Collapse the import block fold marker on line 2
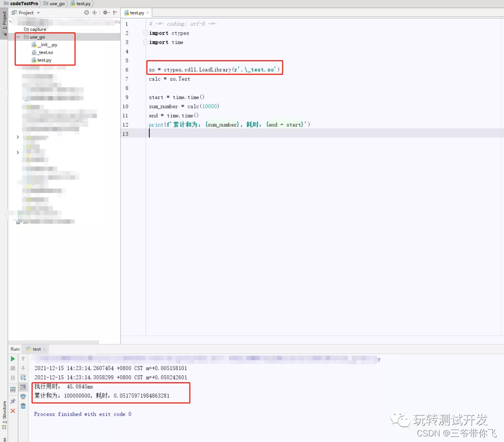 click(146, 33)
